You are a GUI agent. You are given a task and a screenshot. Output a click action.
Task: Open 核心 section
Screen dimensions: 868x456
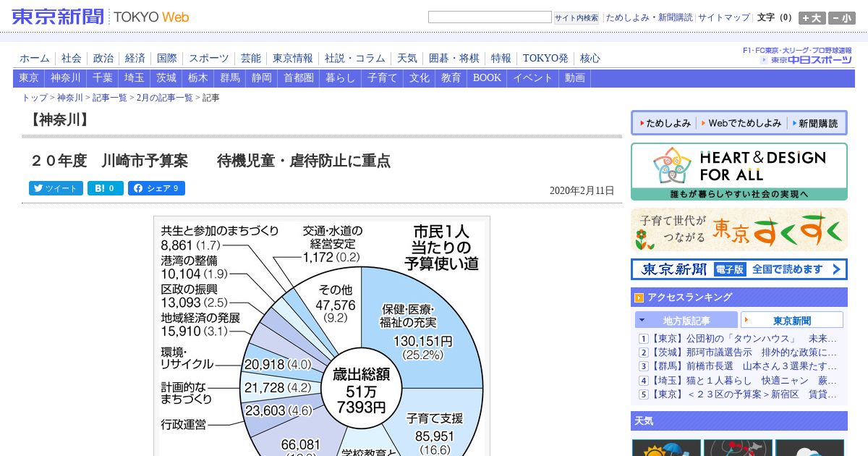pyautogui.click(x=590, y=58)
